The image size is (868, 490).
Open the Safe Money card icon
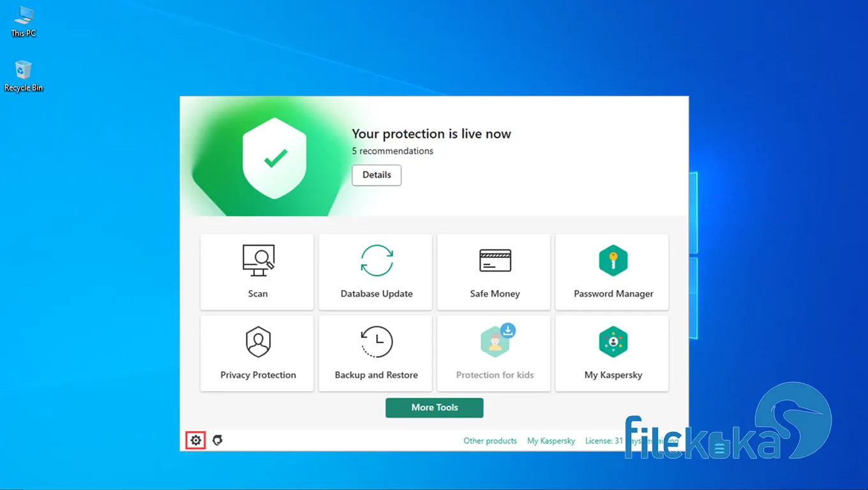click(495, 260)
